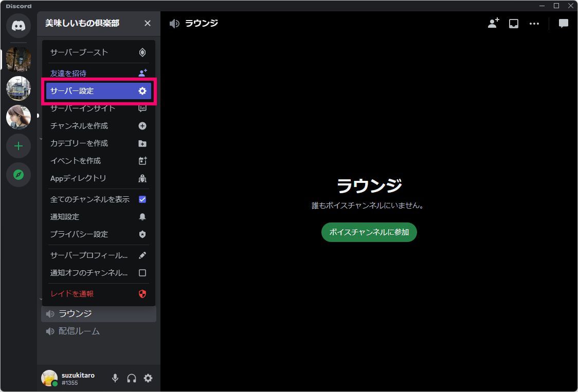Image resolution: width=578 pixels, height=392 pixels.
Task: Select the server with the street photo avatar
Action: point(19,59)
